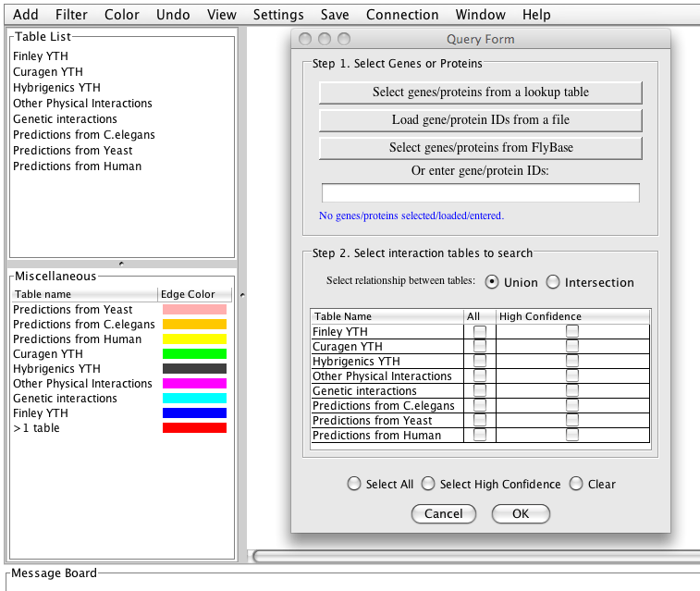Open the Help menu
Image resolution: width=700 pixels, height=591 pixels.
coord(536,15)
